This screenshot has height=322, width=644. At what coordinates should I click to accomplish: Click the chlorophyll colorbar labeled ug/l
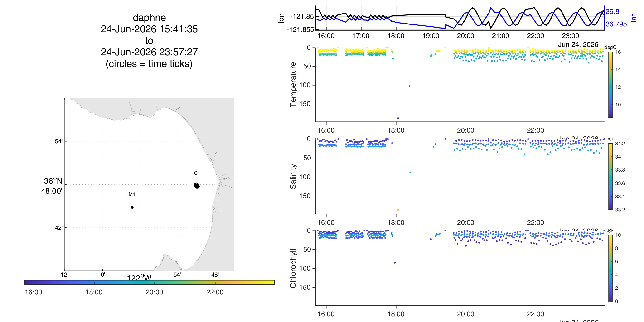pyautogui.click(x=610, y=268)
